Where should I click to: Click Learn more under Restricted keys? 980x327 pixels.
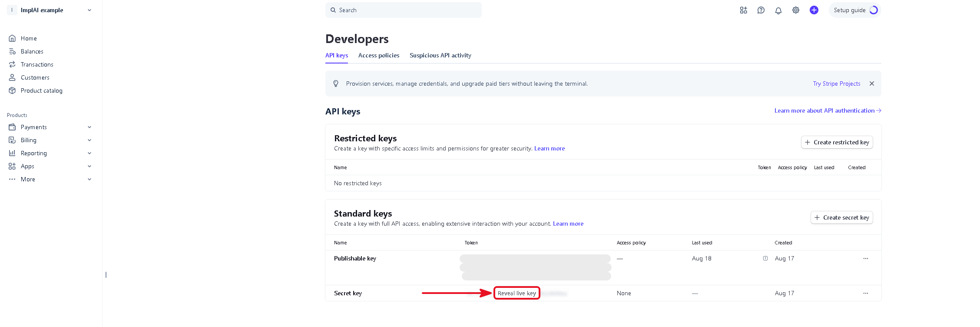click(x=550, y=148)
